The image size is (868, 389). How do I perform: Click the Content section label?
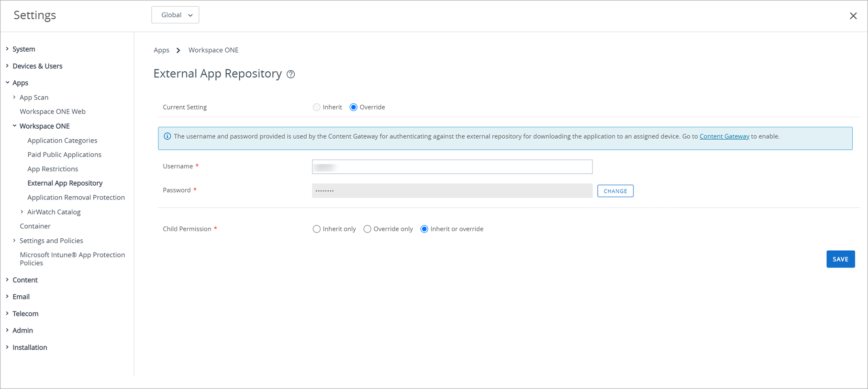click(x=25, y=280)
